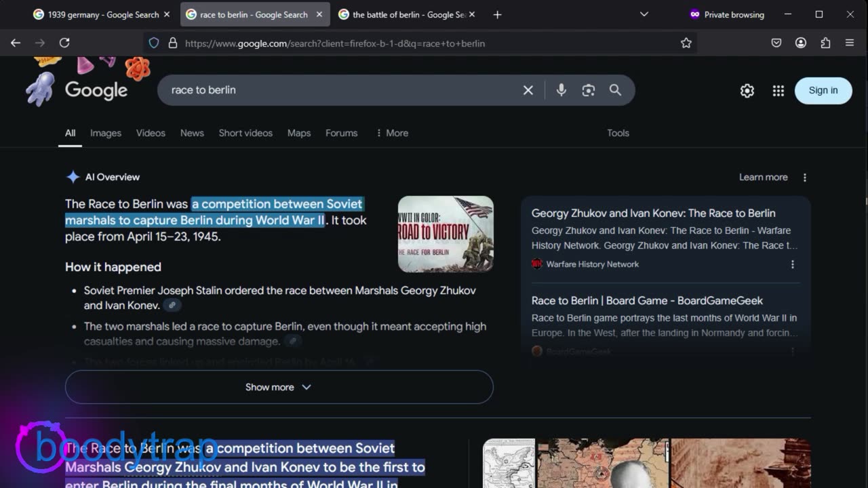Screen dimensions: 868x488
Task: Click the How it happened heading
Action: click(x=113, y=267)
